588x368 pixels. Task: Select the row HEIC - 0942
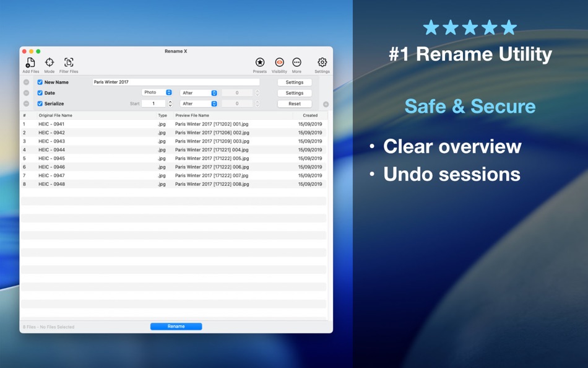pos(173,133)
